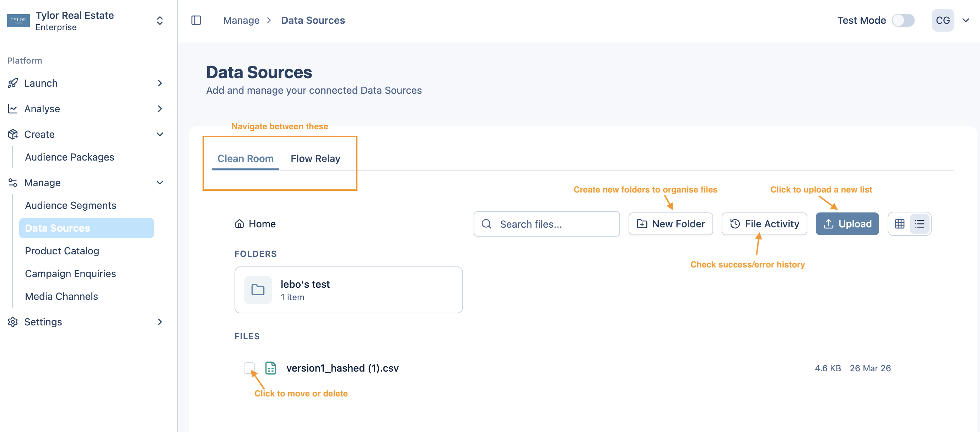Open Product Catalog in sidebar
Image resolution: width=980 pixels, height=432 pixels.
(x=62, y=250)
